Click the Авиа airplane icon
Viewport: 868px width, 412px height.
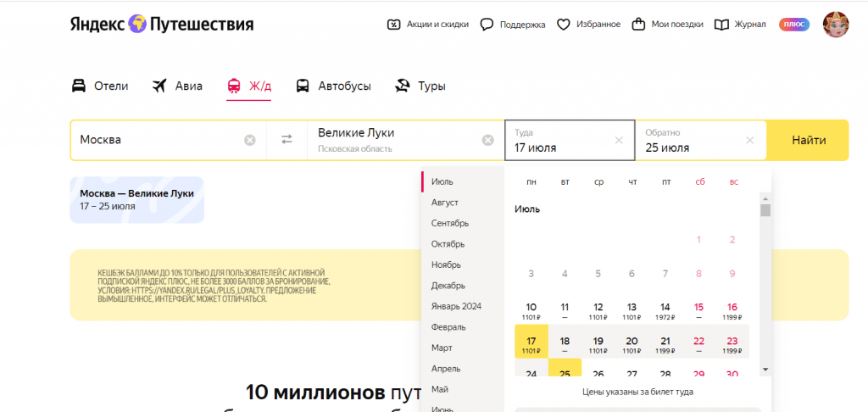click(x=159, y=86)
